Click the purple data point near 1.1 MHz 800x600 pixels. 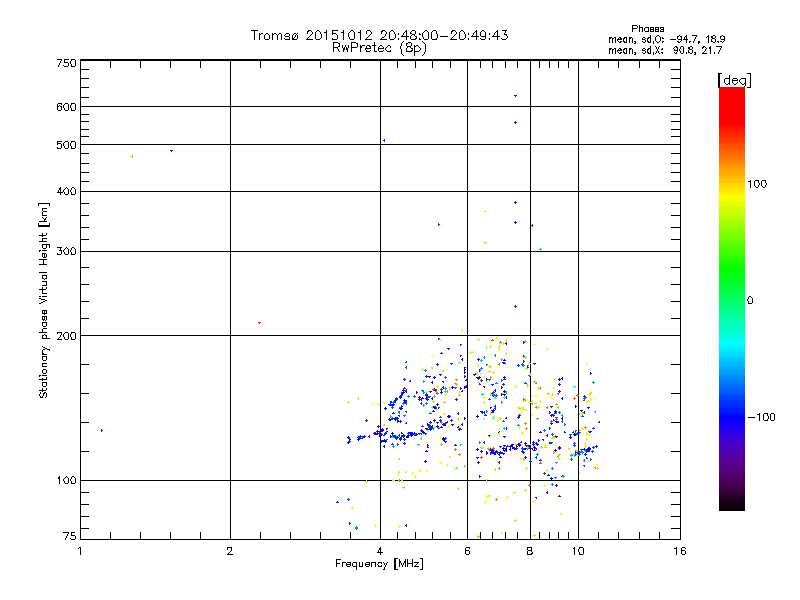click(102, 431)
